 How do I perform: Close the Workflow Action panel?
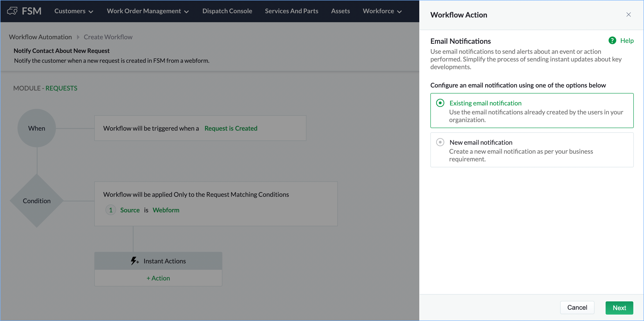(x=628, y=15)
